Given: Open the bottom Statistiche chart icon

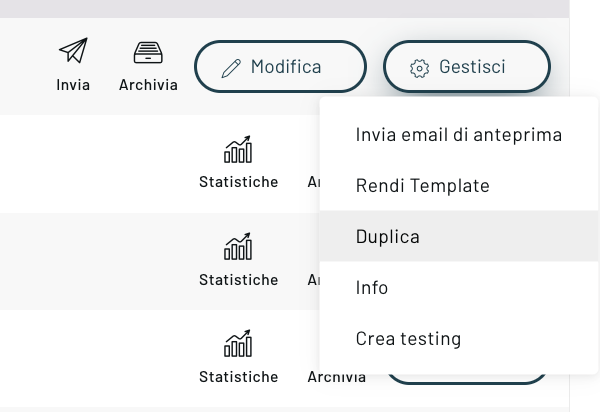Looking at the screenshot, I should [x=238, y=345].
